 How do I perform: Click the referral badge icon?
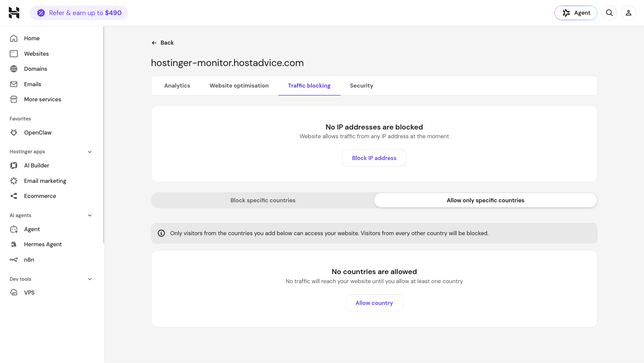[41, 13]
